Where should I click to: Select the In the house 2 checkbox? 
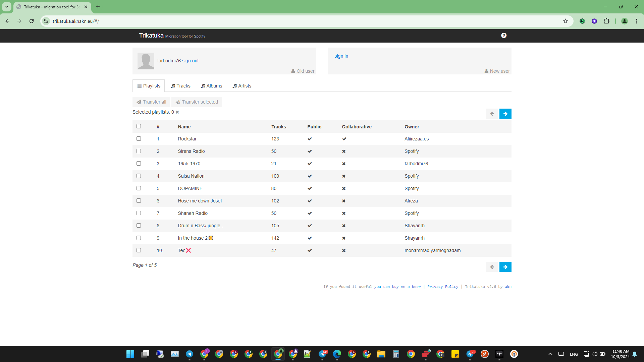(139, 238)
